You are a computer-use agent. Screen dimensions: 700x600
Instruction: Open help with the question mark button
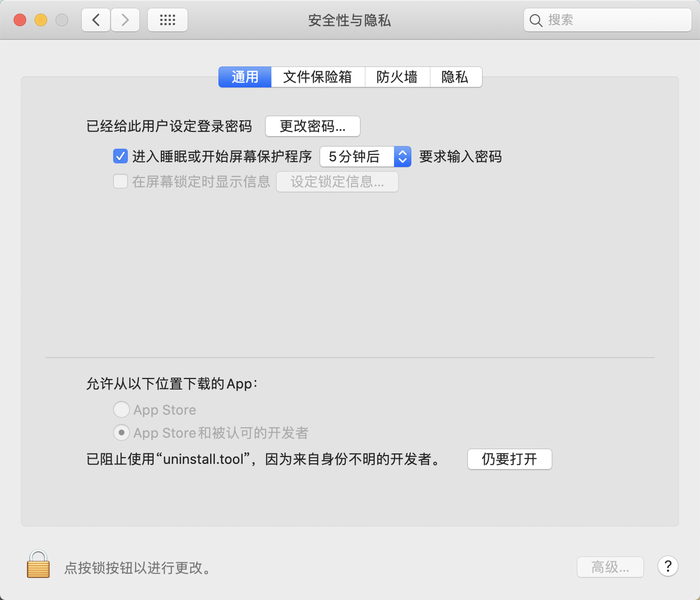pos(668,566)
